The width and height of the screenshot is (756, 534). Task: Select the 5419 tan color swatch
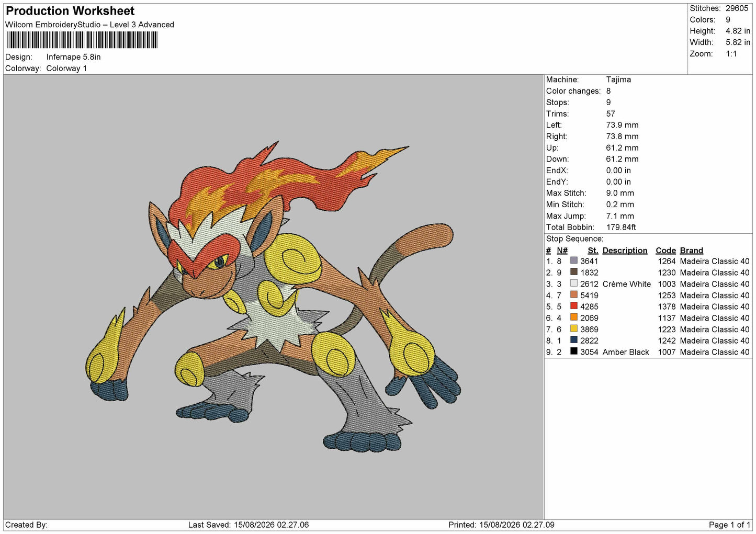pos(574,295)
